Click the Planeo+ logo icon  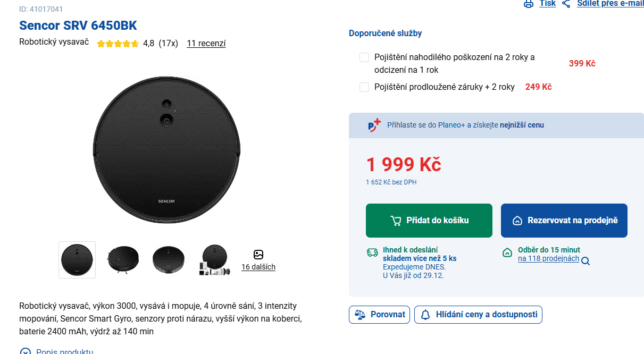pyautogui.click(x=374, y=125)
